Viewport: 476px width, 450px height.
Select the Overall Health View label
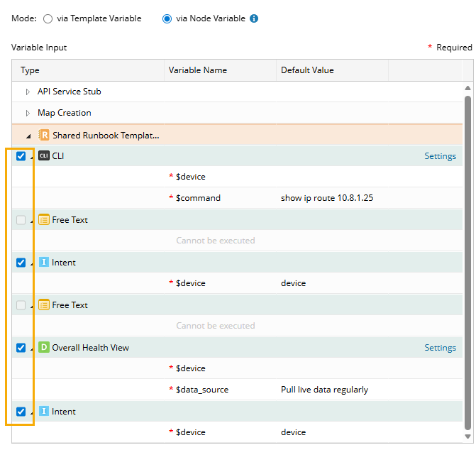point(91,348)
